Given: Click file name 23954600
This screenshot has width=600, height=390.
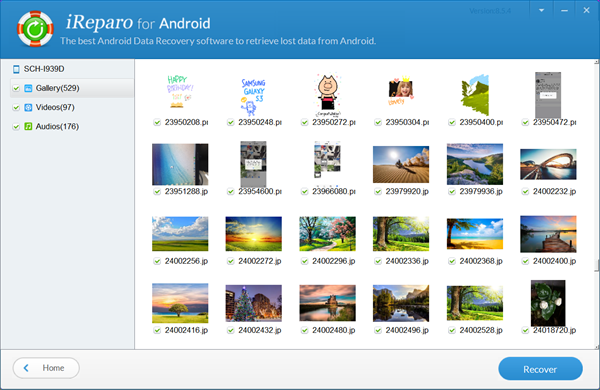Looking at the screenshot, I should pyautogui.click(x=260, y=192).
